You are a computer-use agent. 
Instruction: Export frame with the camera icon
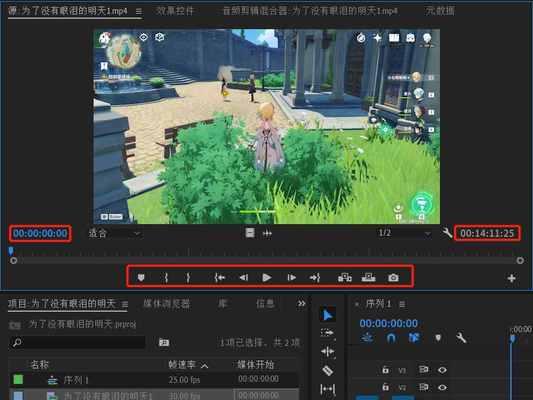click(x=393, y=278)
